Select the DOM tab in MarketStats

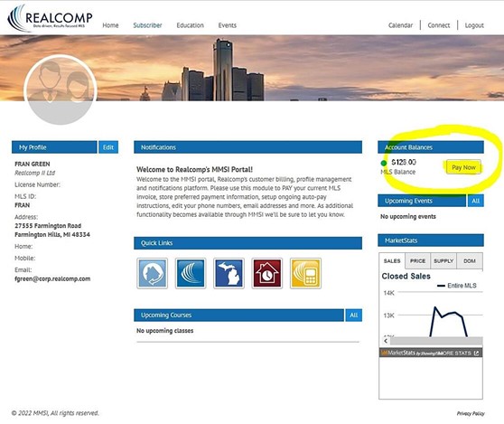point(470,261)
